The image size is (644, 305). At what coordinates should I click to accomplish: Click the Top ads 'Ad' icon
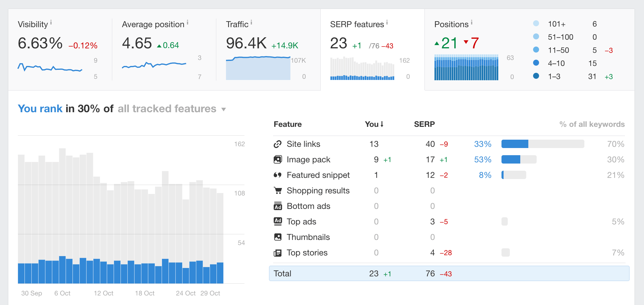[x=278, y=221]
